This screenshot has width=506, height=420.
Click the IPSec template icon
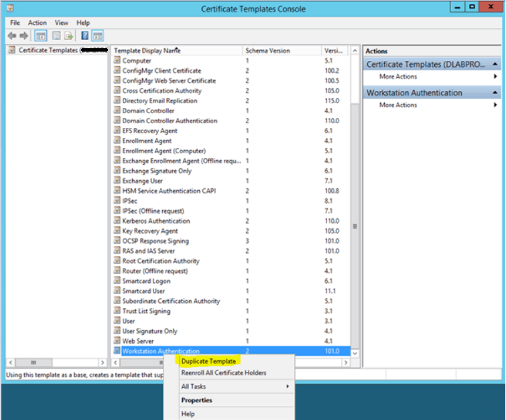tap(117, 200)
